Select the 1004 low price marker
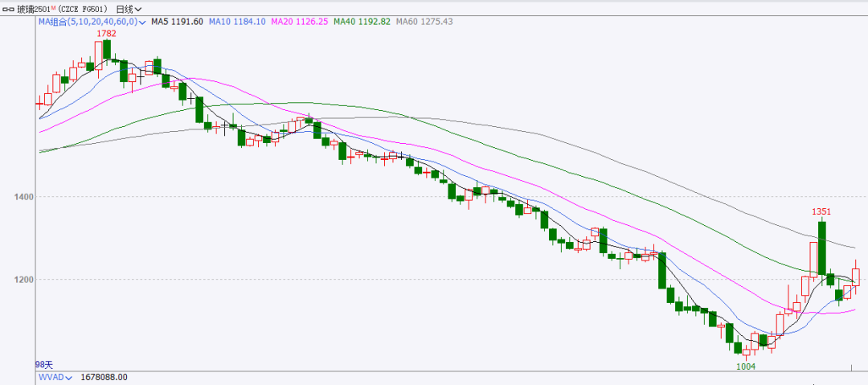The width and height of the screenshot is (868, 385). [747, 366]
